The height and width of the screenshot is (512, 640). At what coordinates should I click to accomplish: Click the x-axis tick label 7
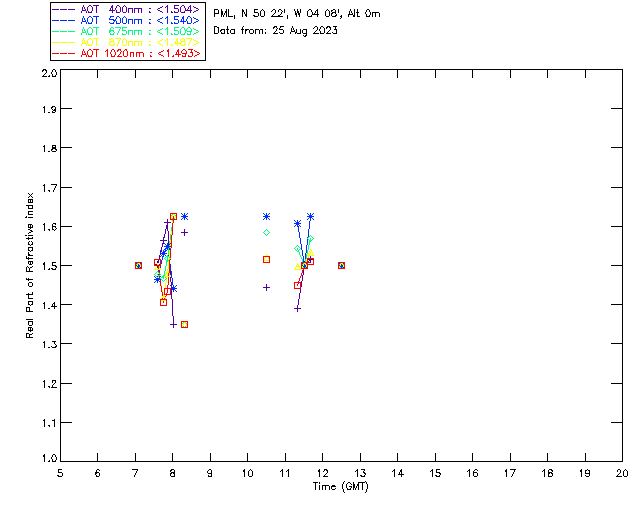click(135, 473)
